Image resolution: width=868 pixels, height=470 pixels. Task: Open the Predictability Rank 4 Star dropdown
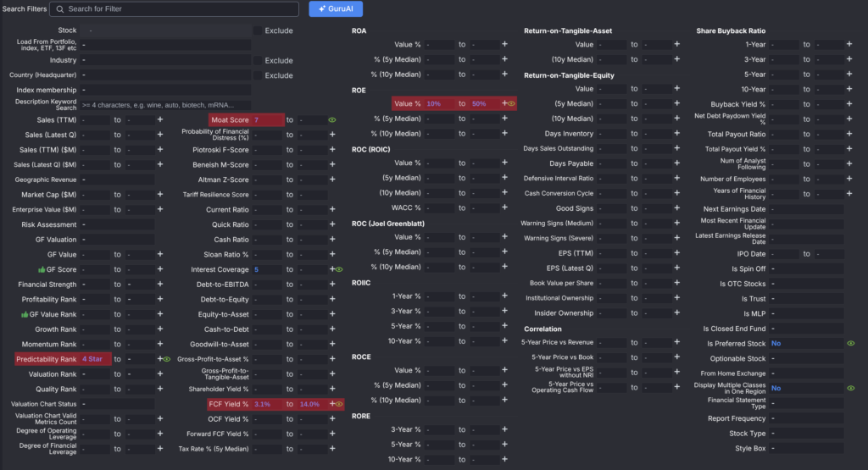pyautogui.click(x=96, y=359)
